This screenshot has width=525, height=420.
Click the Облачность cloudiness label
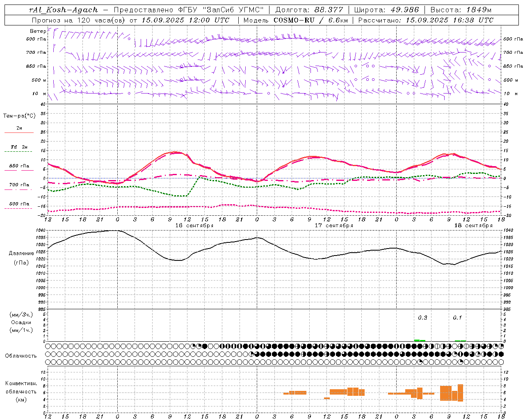click(21, 356)
